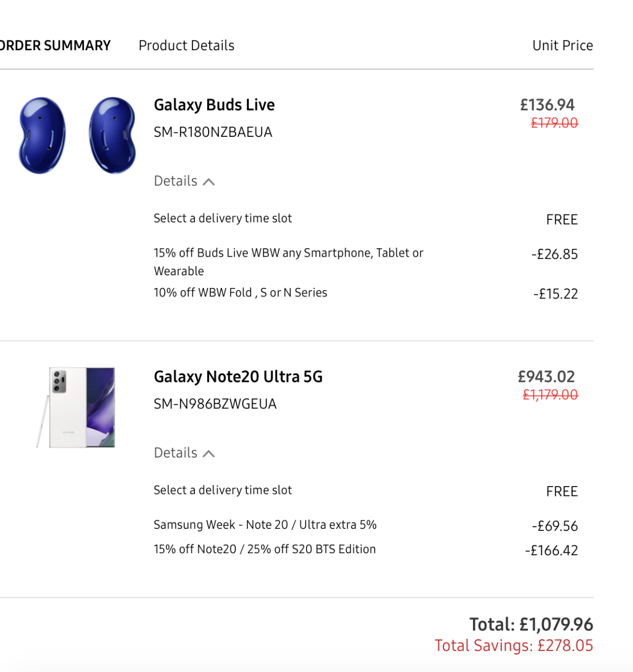Select delivery time slot for Buds Live
Screen dimensions: 633x672
222,218
